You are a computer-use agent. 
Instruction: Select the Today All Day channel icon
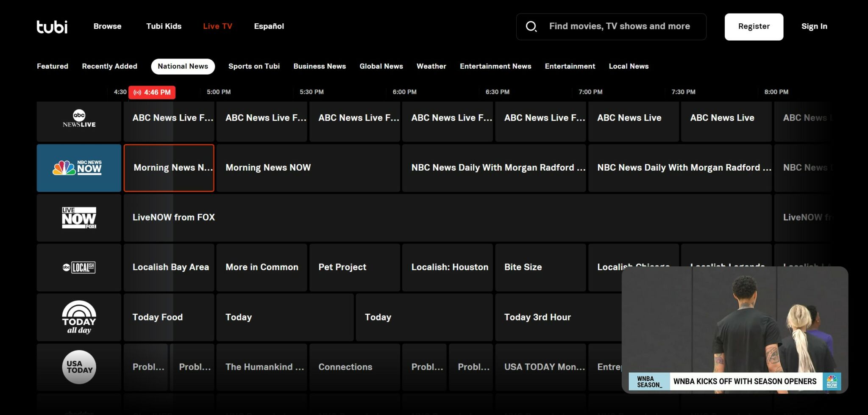point(78,317)
